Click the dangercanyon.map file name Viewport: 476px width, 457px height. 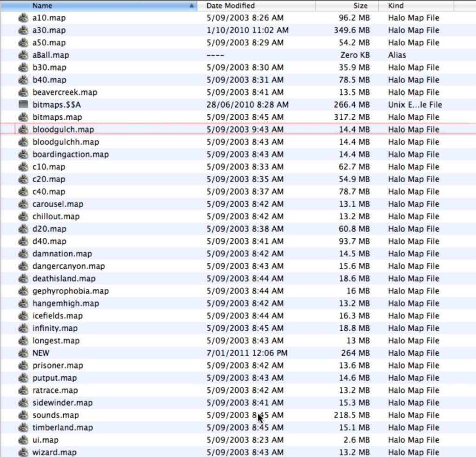(x=69, y=267)
